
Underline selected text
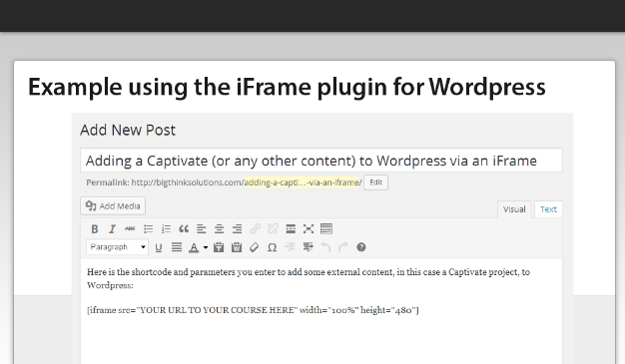tap(158, 247)
